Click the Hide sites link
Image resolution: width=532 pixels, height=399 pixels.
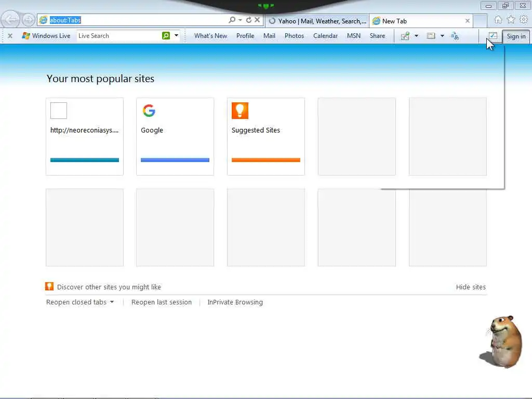coord(471,287)
